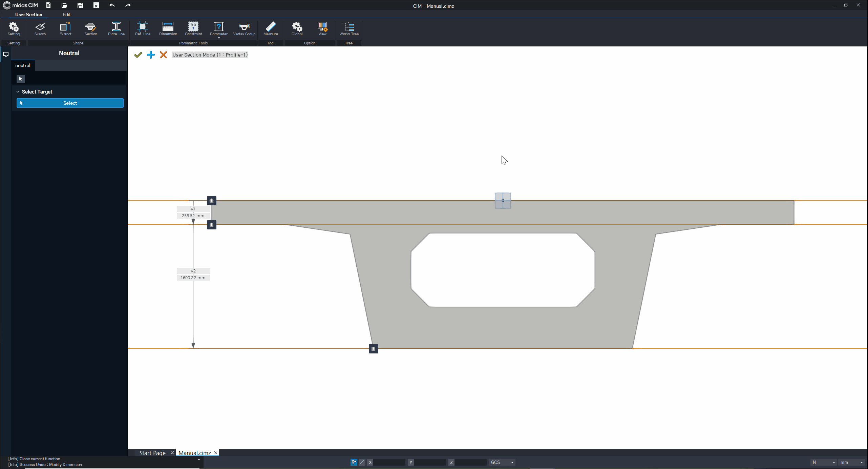Show the Works Tree
868x469 pixels.
click(x=349, y=29)
